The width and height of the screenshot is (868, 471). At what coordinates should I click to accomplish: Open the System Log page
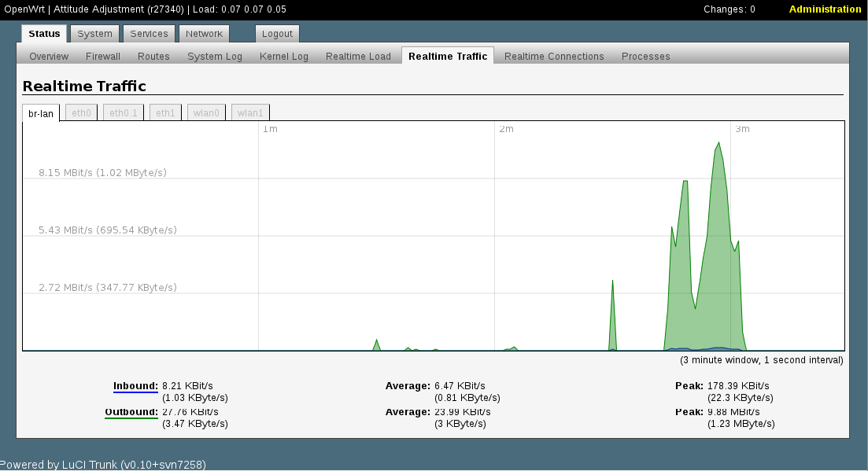point(215,57)
